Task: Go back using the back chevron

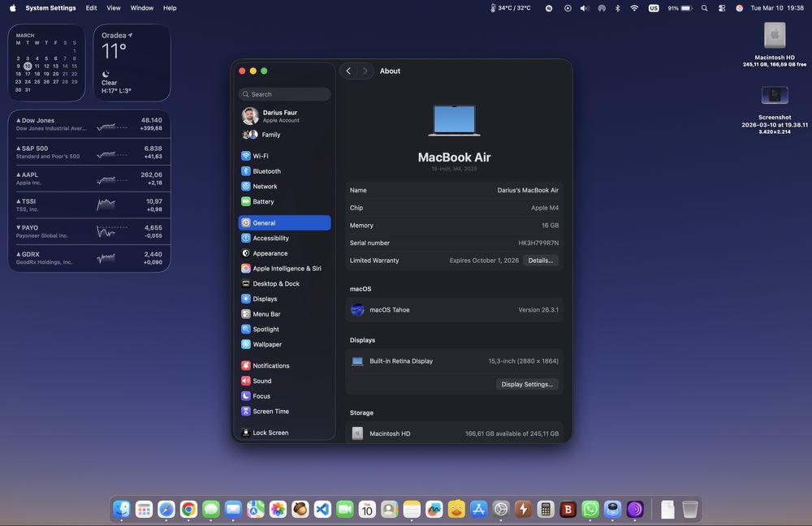Action: coord(348,71)
